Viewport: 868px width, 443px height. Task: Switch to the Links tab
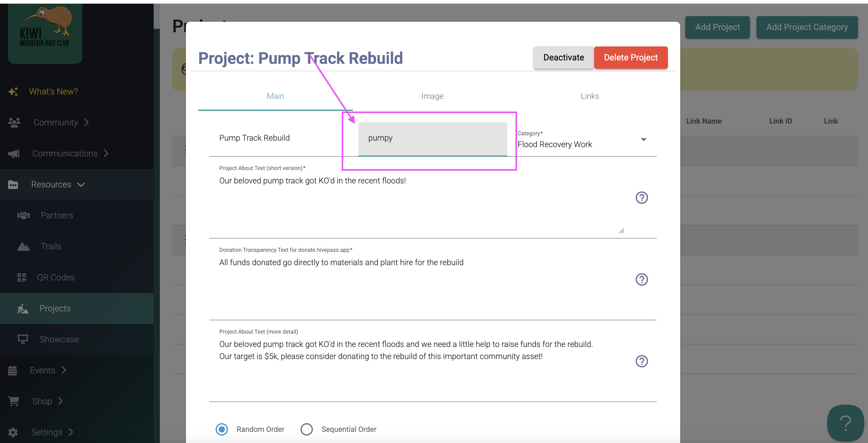pyautogui.click(x=590, y=96)
